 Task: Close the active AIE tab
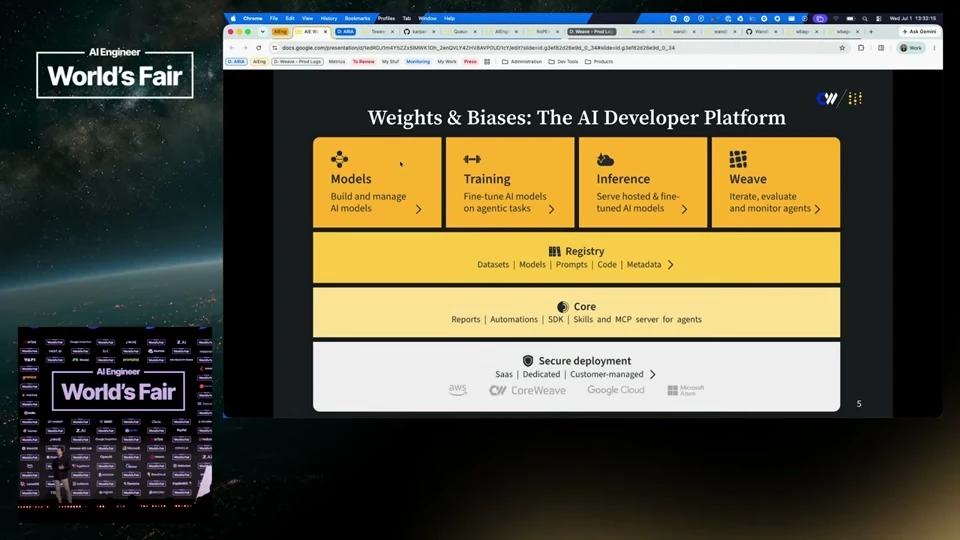tap(326, 31)
